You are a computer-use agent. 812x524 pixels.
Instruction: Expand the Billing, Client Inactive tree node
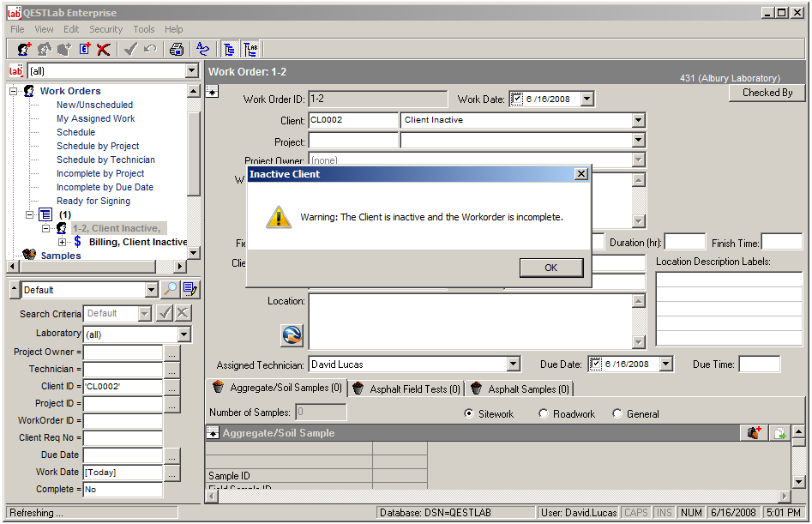pyautogui.click(x=62, y=242)
